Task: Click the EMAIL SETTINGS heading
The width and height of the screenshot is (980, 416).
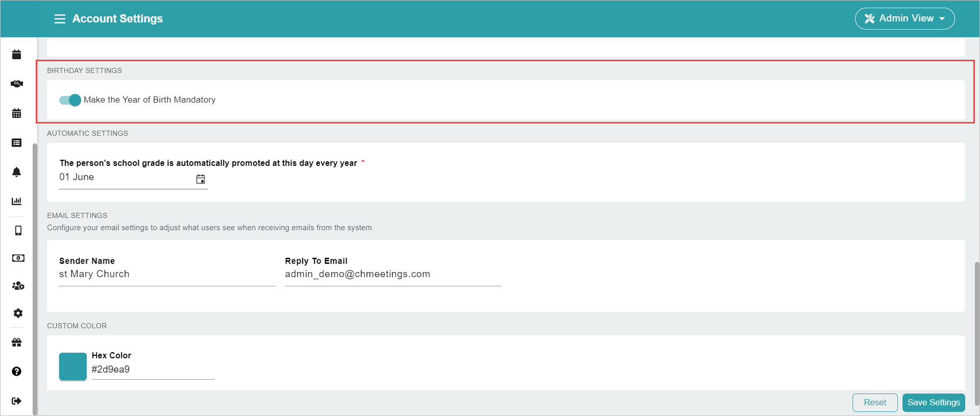Action: [x=78, y=216]
